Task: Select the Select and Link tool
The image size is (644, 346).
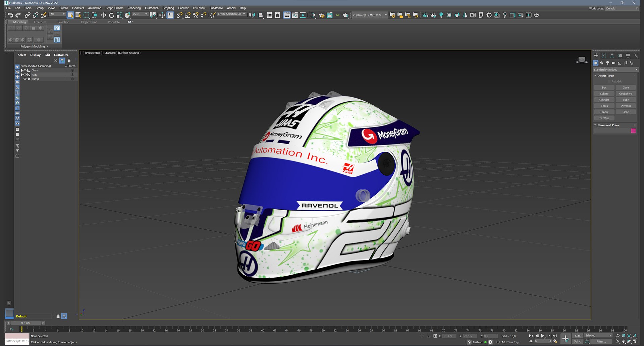Action: 28,15
